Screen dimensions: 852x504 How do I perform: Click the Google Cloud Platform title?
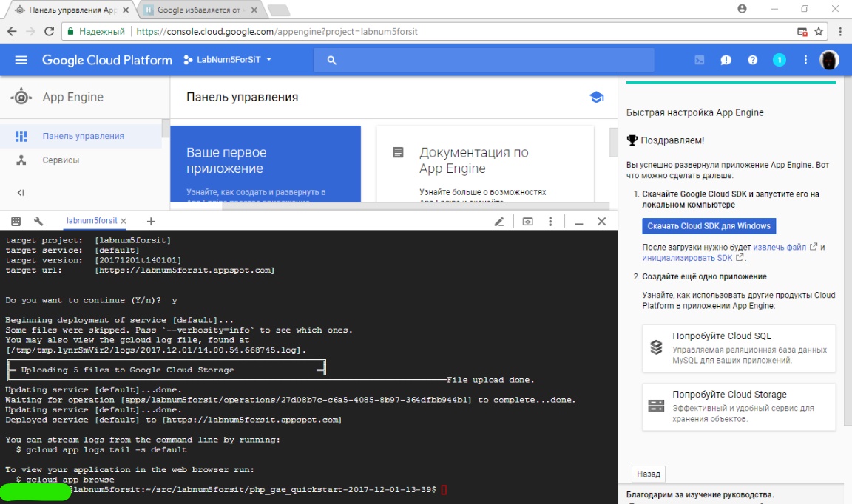click(x=107, y=61)
